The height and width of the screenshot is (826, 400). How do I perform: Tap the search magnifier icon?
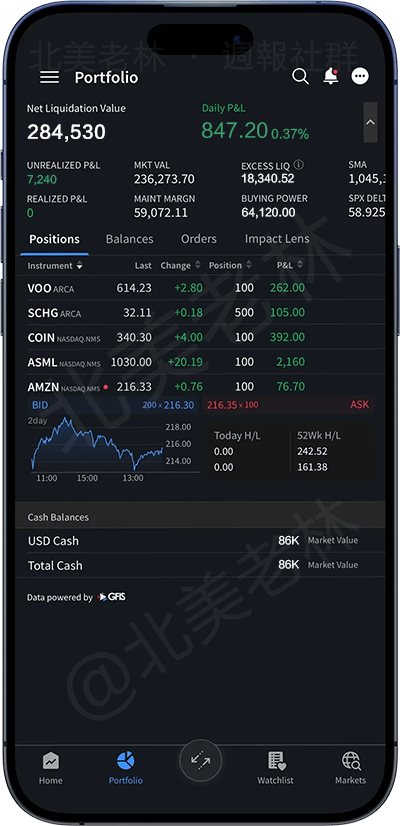[300, 76]
